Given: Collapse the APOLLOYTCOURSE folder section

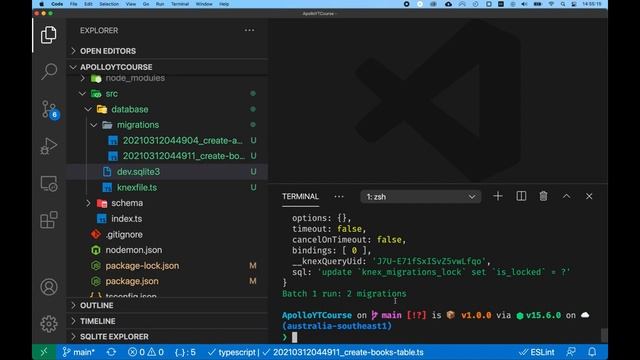Looking at the screenshot, I should [x=167, y=67].
